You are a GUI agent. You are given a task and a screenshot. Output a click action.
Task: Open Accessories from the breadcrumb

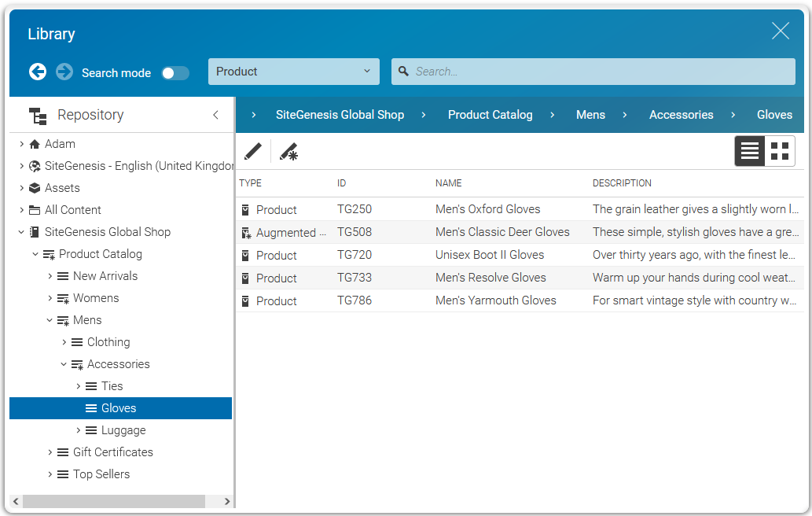coord(681,115)
